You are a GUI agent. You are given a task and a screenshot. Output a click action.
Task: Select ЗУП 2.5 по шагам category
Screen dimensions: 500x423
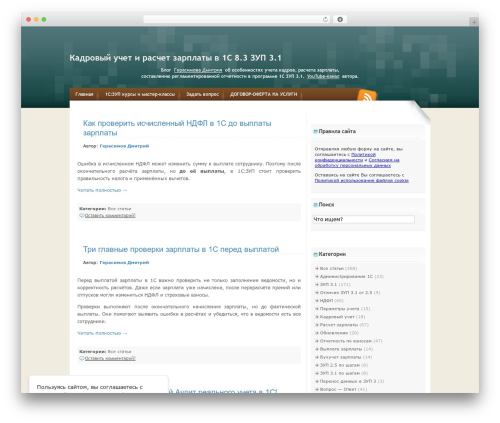tap(340, 365)
